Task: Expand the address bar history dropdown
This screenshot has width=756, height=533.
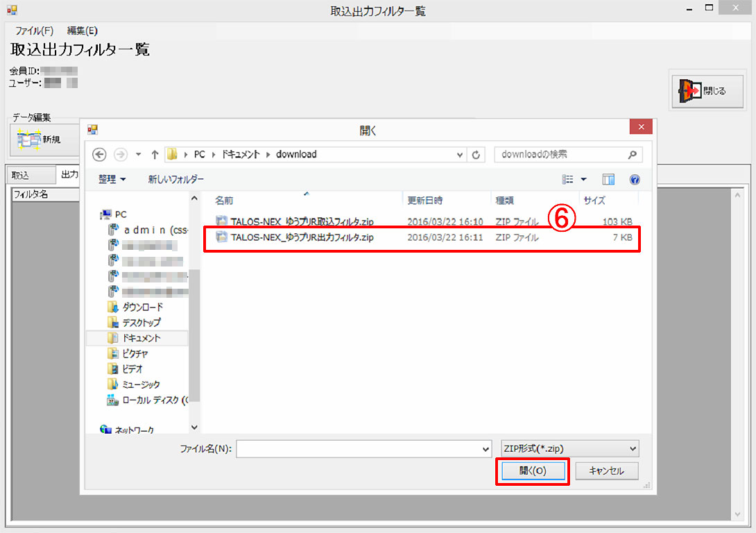Action: (x=459, y=155)
